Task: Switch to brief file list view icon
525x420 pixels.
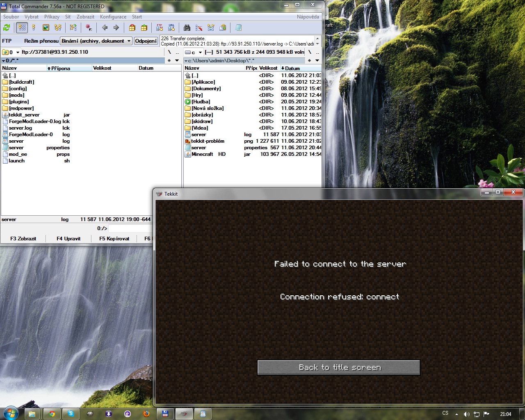Action: tap(22, 27)
